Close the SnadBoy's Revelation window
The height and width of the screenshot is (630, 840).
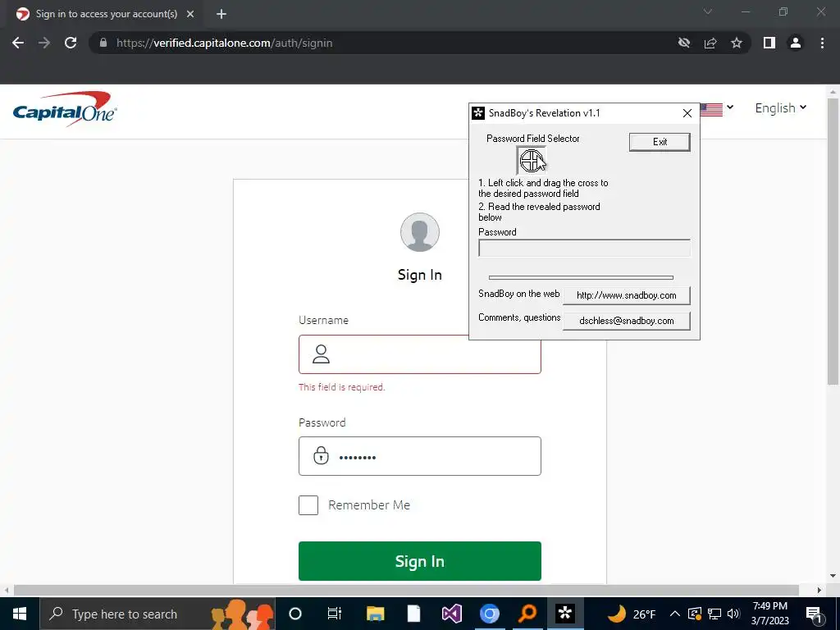coord(687,113)
